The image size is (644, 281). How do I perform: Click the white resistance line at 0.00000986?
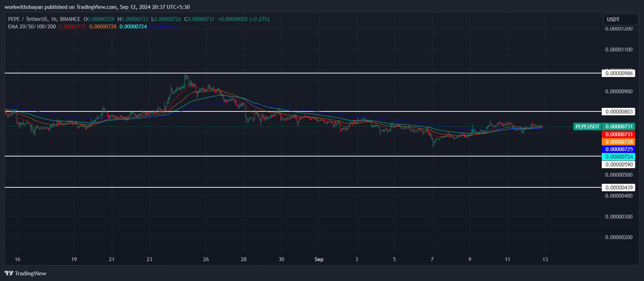(303, 73)
